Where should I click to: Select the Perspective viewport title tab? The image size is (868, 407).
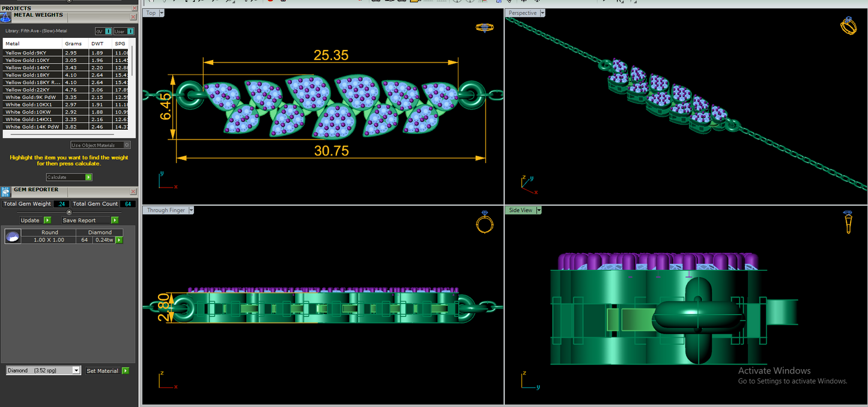tap(523, 13)
